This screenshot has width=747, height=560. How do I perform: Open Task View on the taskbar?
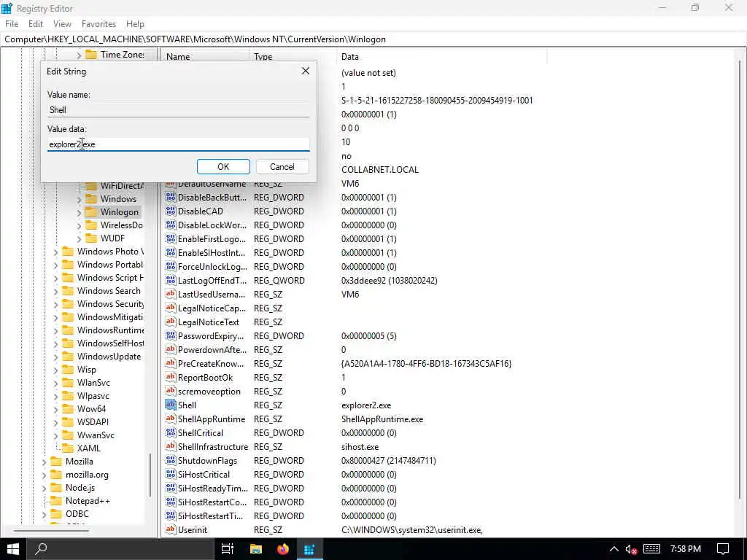228,549
